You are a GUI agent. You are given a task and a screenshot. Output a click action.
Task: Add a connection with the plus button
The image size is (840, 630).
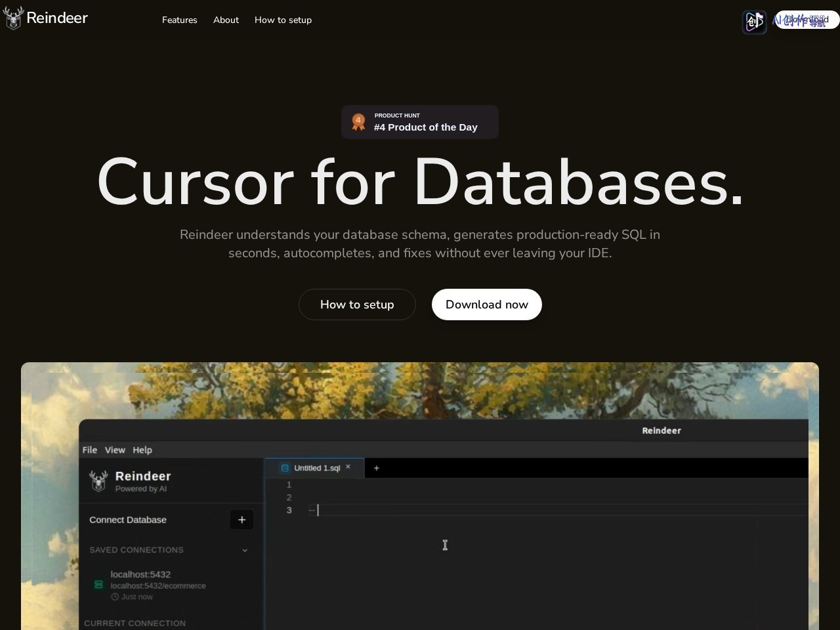click(241, 520)
